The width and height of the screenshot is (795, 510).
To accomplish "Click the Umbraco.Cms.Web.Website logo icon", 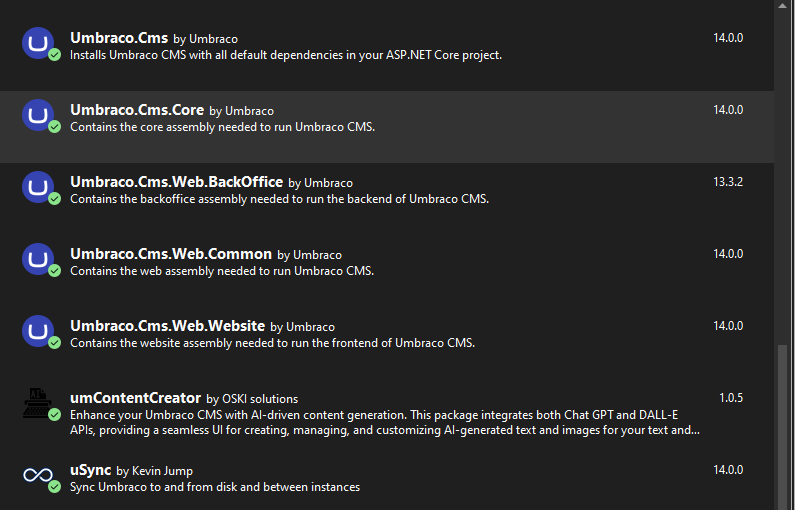I will (37, 331).
